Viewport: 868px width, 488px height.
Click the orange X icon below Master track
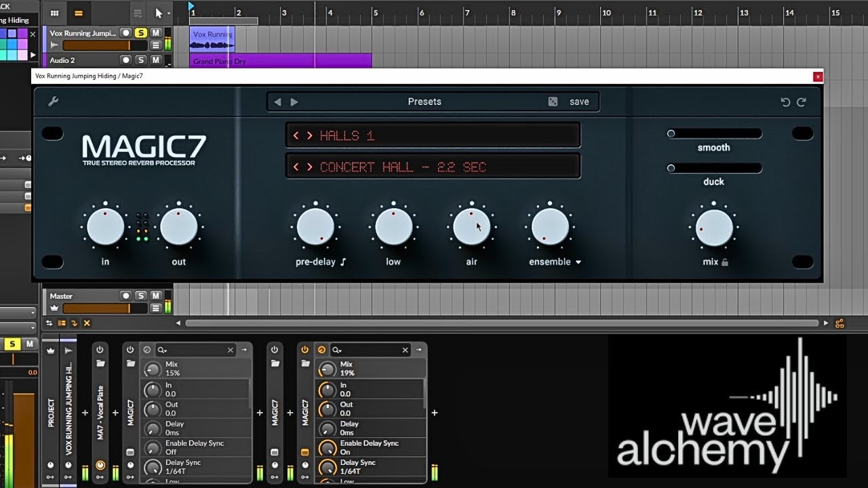click(87, 323)
